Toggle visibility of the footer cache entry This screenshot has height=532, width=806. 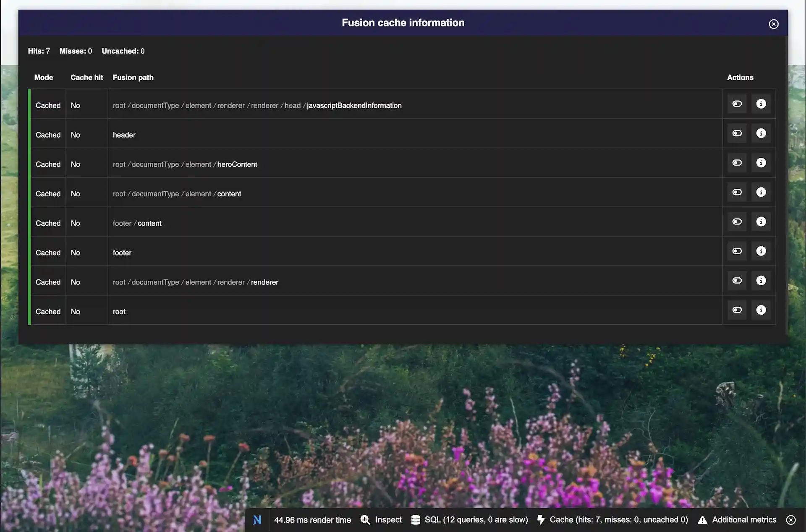tap(737, 251)
